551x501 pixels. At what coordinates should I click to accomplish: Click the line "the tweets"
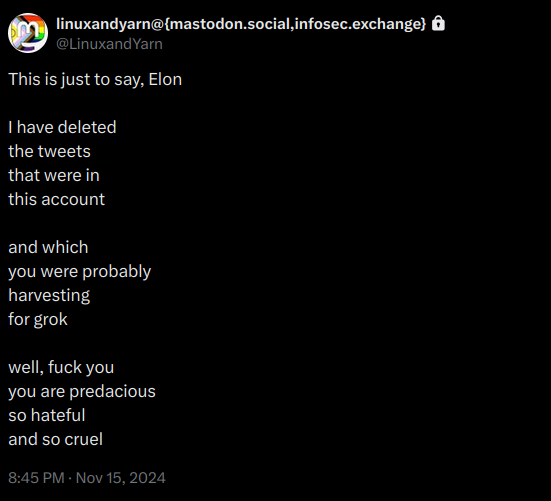(x=50, y=151)
